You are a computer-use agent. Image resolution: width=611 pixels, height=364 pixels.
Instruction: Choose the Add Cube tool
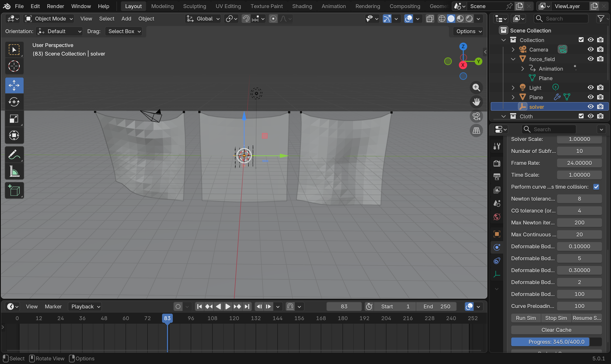pyautogui.click(x=14, y=190)
